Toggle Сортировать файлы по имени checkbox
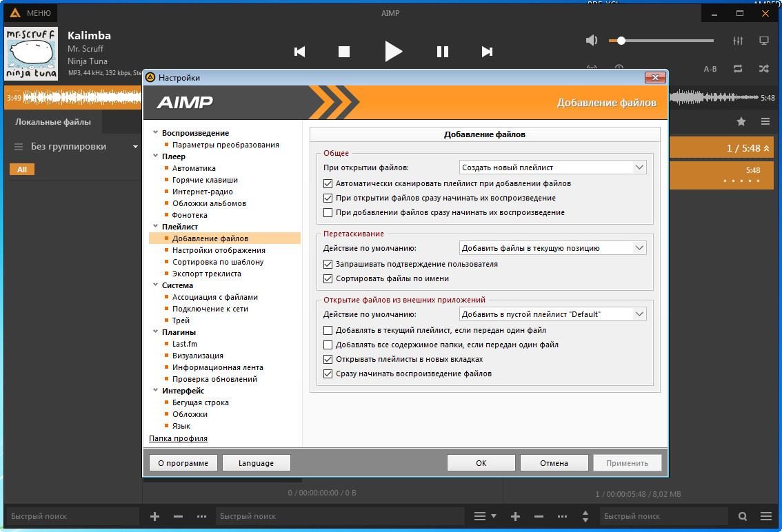The image size is (782, 532). [328, 278]
